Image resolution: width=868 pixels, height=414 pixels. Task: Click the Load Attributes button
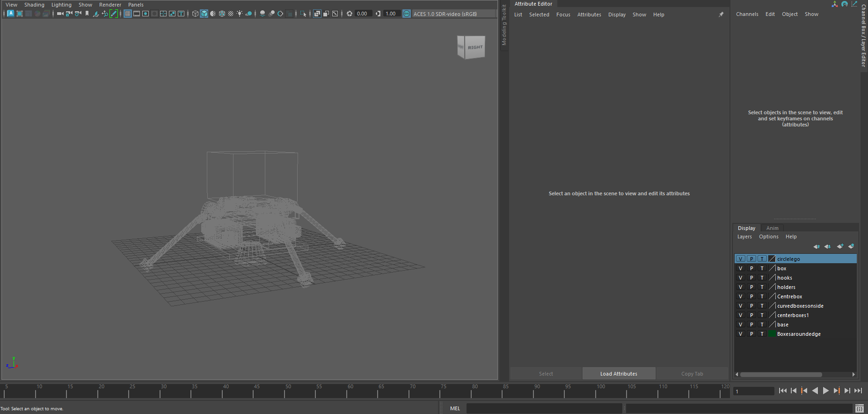click(619, 374)
